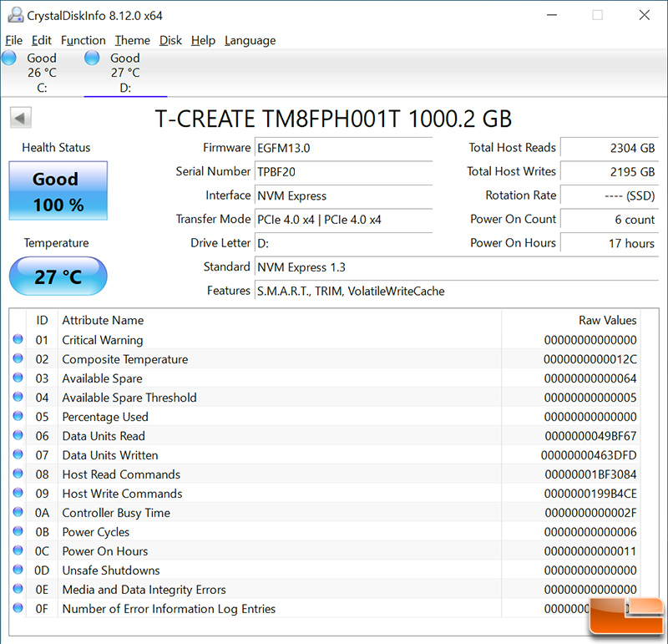The width and height of the screenshot is (668, 644).
Task: Click status dot for Available Spare Threshold
Action: (18, 397)
